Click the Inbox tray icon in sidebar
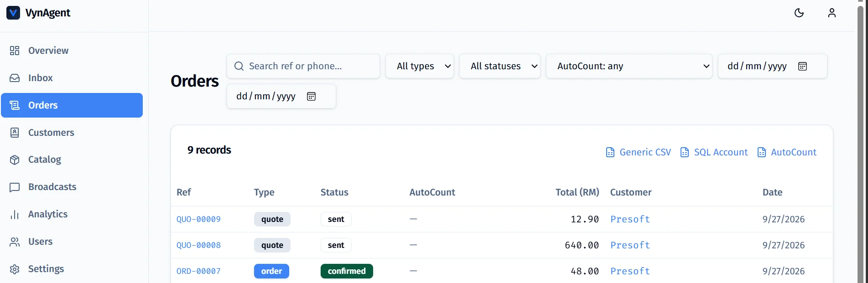Image resolution: width=868 pixels, height=283 pixels. [x=15, y=78]
